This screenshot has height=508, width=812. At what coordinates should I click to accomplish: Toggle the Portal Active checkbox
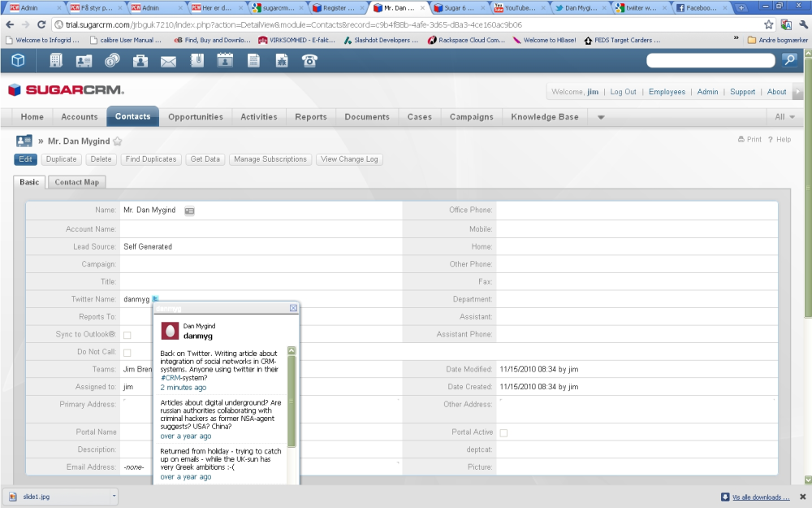pos(503,433)
